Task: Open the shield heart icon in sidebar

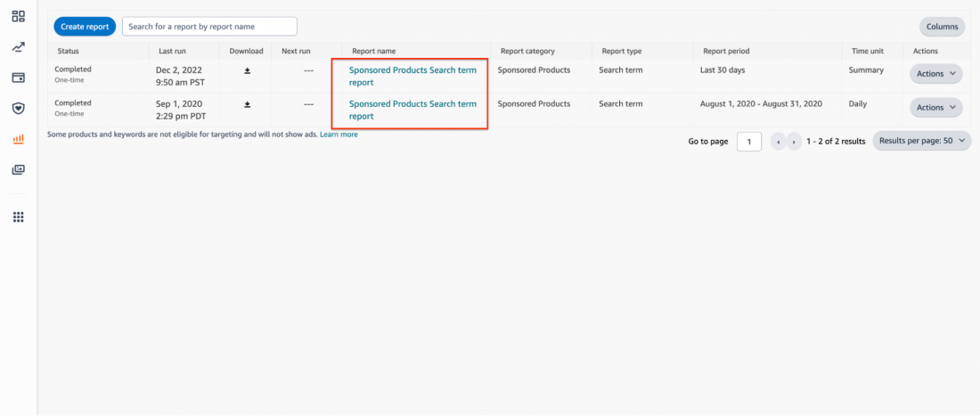Action: (18, 108)
